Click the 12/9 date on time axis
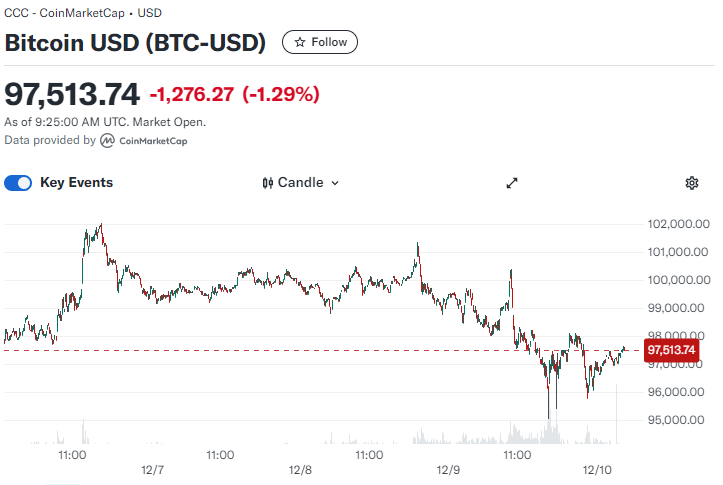Viewport: 723px width, 485px height. (448, 470)
